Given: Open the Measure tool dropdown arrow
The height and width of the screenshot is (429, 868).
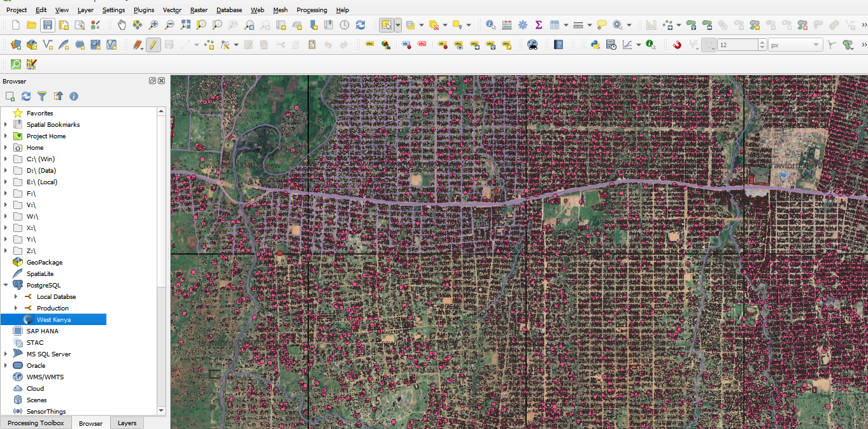Looking at the screenshot, I should [589, 25].
